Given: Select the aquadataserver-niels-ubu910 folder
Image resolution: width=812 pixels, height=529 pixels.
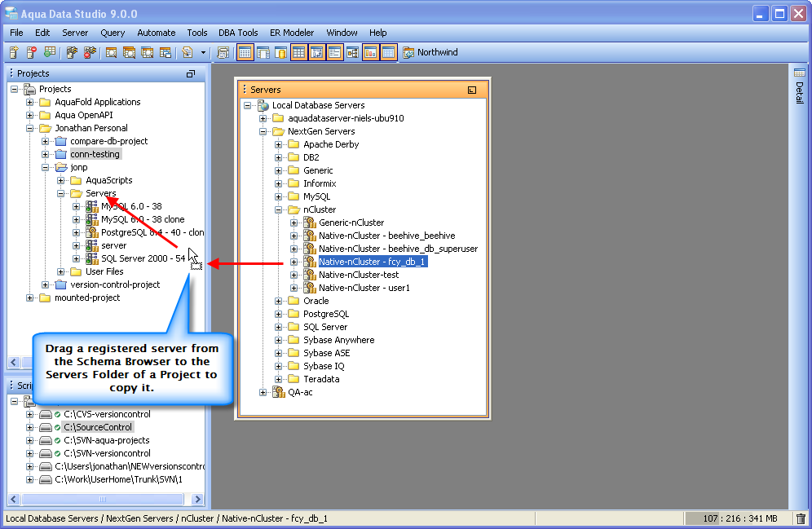Looking at the screenshot, I should tap(346, 118).
